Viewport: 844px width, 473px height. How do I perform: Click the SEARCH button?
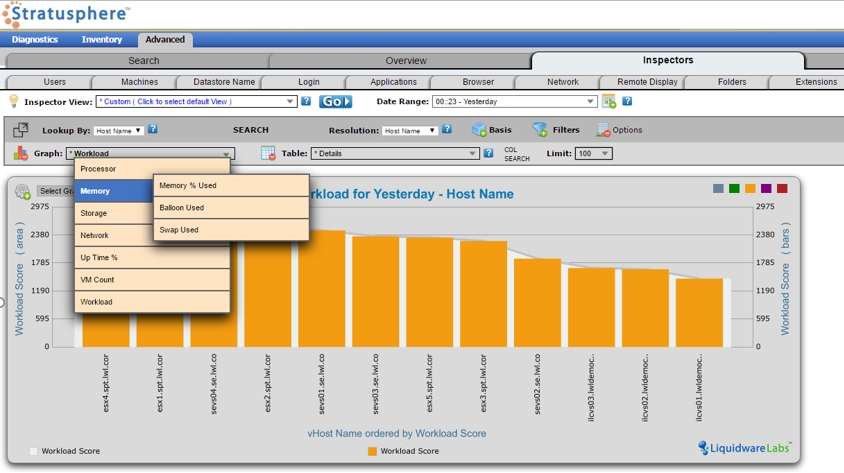pyautogui.click(x=250, y=130)
